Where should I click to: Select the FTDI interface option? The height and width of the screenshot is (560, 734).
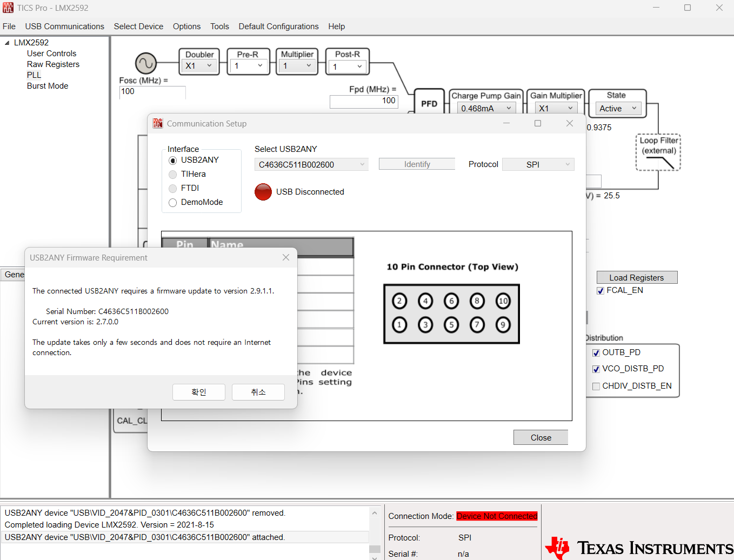173,189
